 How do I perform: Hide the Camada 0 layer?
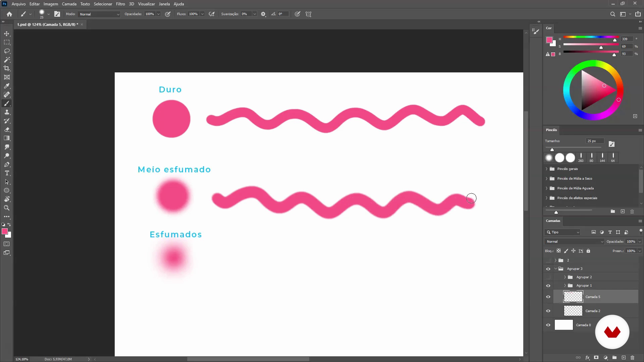(548, 325)
